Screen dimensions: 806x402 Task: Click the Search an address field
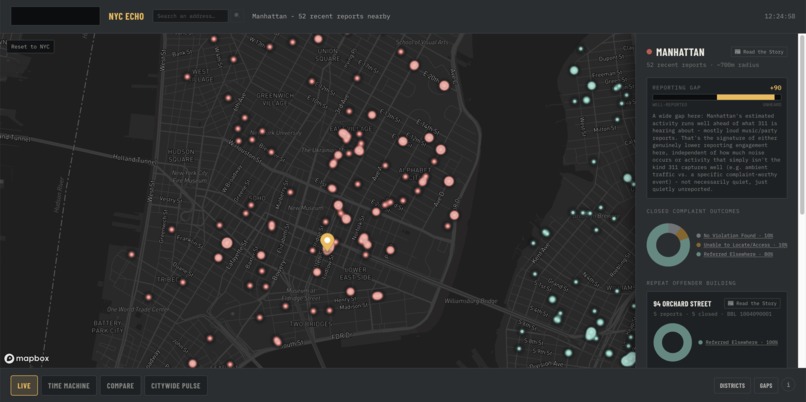pyautogui.click(x=191, y=16)
